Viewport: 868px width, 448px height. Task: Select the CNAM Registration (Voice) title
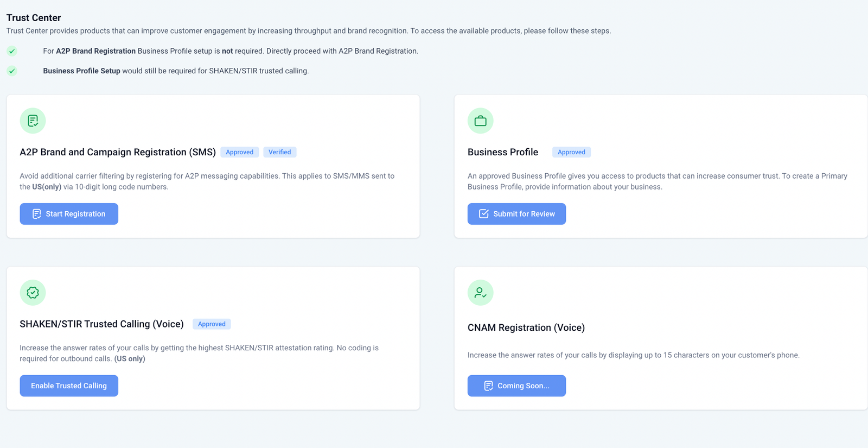tap(526, 327)
